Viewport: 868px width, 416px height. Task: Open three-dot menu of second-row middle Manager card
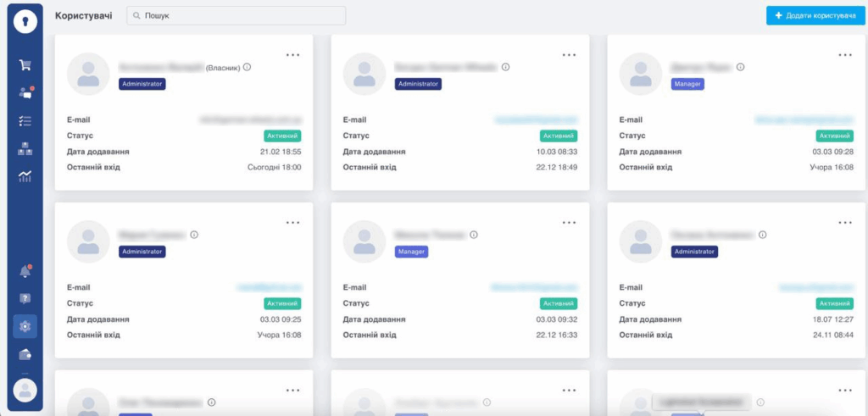point(569,222)
